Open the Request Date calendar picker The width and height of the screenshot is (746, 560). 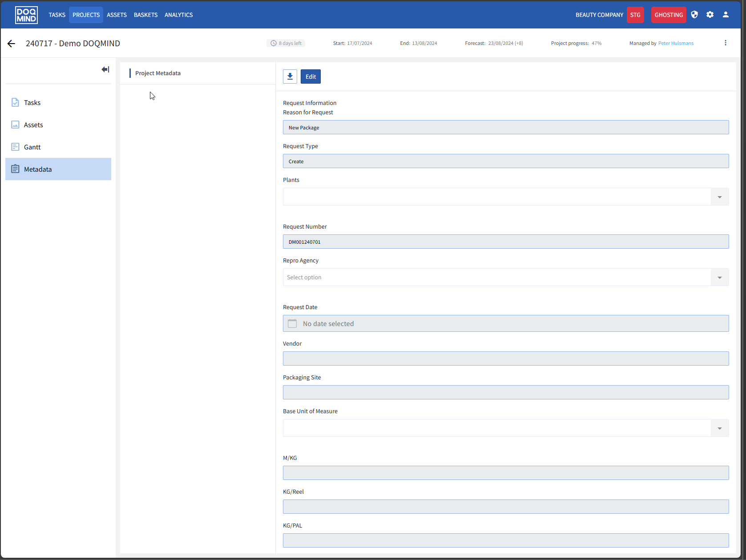(x=292, y=323)
